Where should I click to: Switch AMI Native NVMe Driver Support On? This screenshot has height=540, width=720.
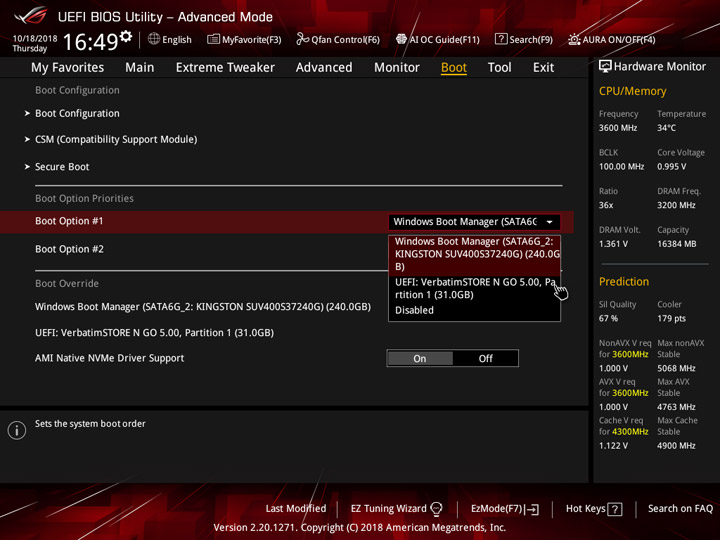coord(420,359)
